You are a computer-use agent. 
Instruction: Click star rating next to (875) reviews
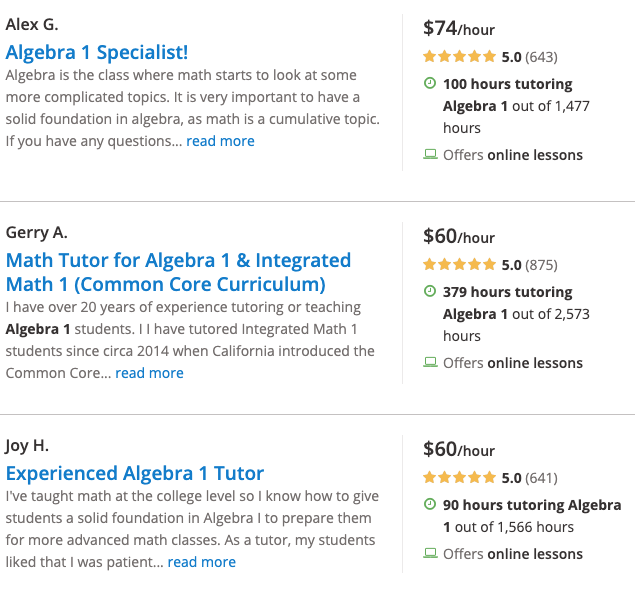tap(459, 264)
